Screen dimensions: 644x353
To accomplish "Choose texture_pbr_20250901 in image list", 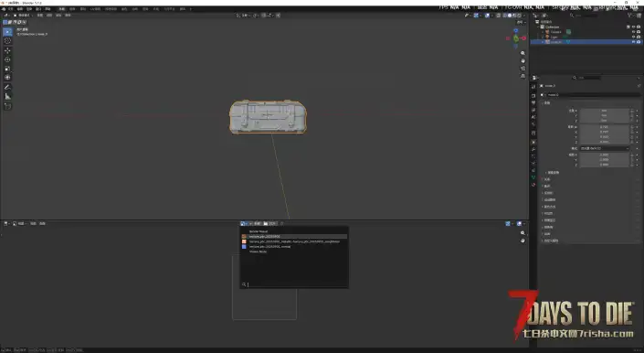I will [x=294, y=237].
